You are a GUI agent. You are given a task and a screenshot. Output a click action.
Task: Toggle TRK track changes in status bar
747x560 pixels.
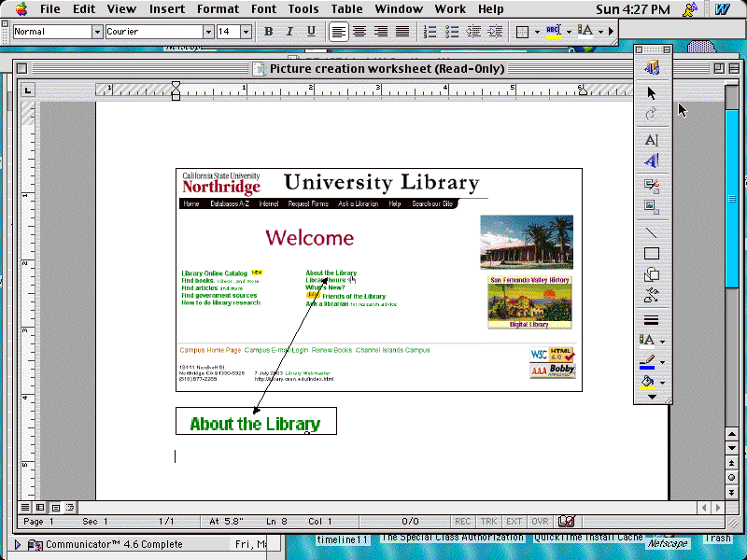(x=488, y=522)
